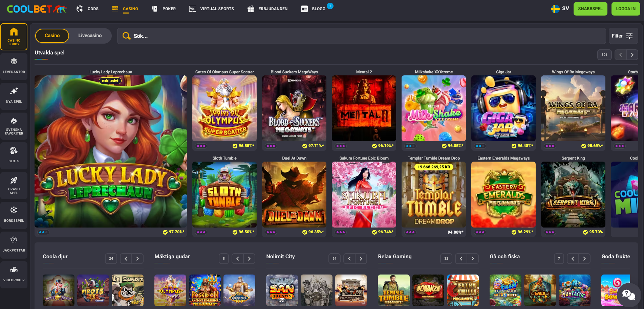Viewport: 644px width, 309px height.
Task: Open Milkshake XXXtreme game
Action: click(x=434, y=108)
